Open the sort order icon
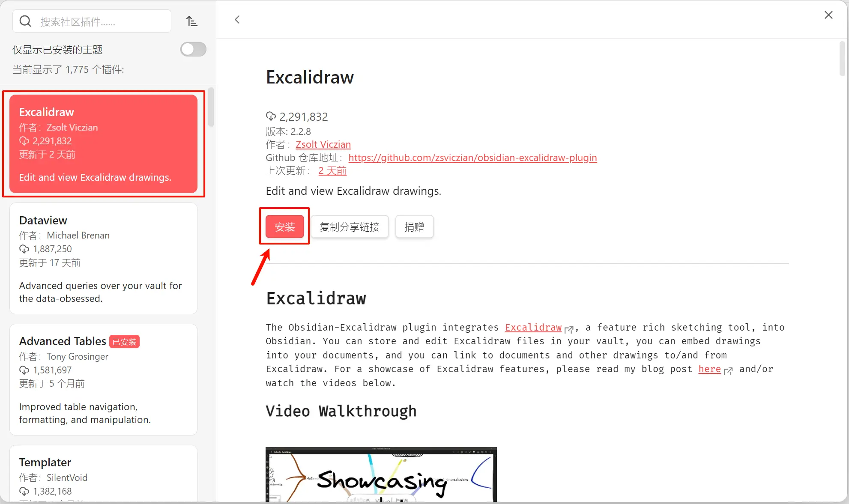This screenshot has width=849, height=504. pyautogui.click(x=191, y=21)
